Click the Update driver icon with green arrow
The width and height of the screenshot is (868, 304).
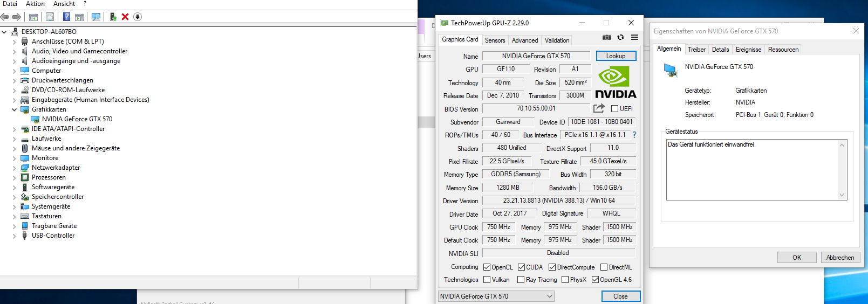tap(113, 17)
